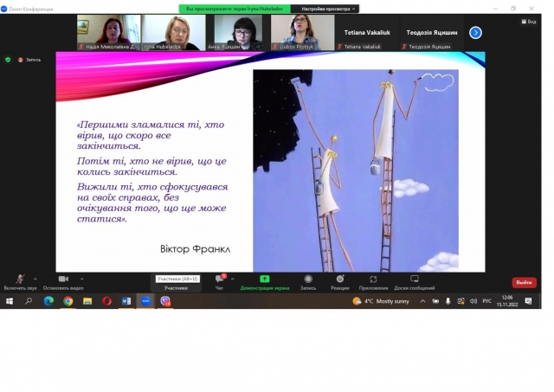Screen dimensions: 554x392
Task: Expand audio options caret next to microphone
Action: pyautogui.click(x=35, y=279)
